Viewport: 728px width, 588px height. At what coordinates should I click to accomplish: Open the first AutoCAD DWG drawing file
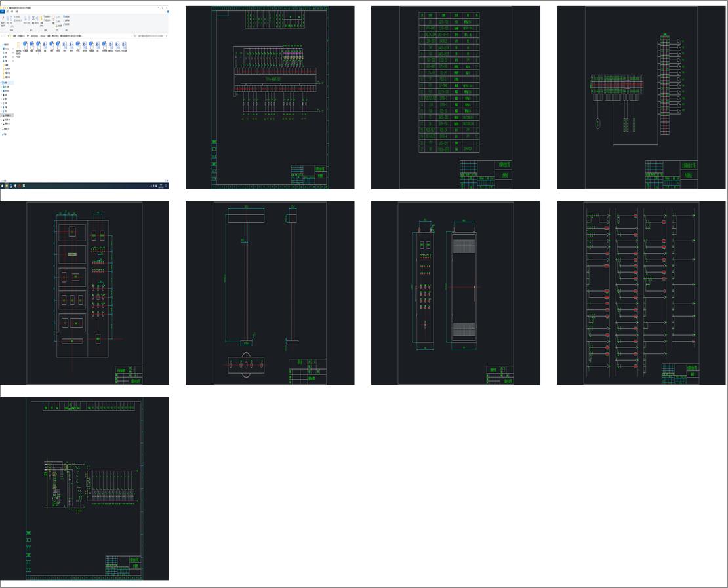[x=24, y=46]
